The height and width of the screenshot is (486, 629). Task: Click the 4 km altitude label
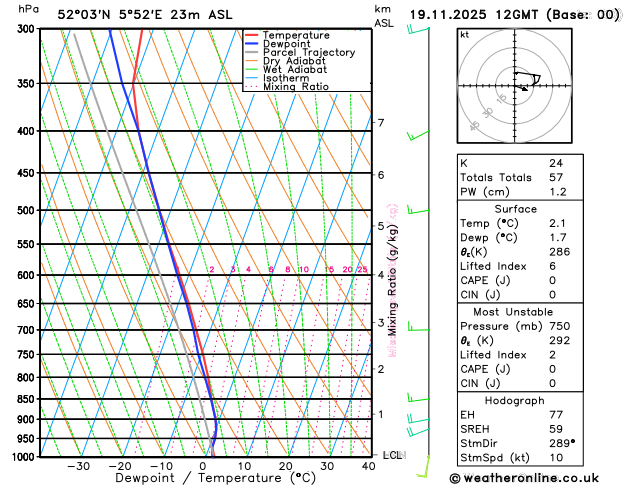pos(380,275)
